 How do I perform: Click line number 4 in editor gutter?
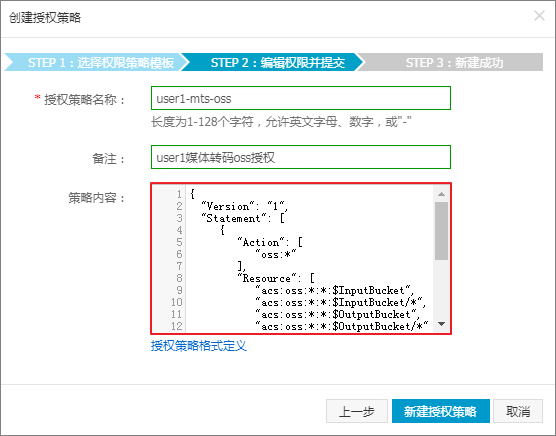coord(179,230)
